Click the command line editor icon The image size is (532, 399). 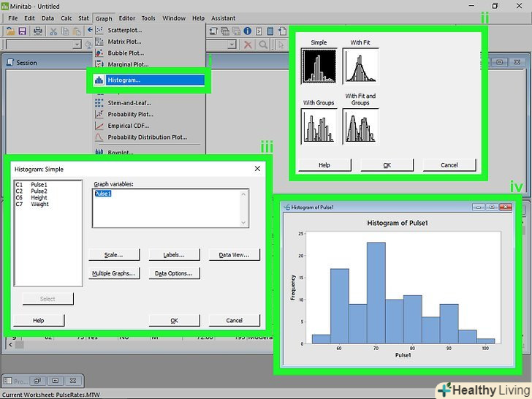259,31
